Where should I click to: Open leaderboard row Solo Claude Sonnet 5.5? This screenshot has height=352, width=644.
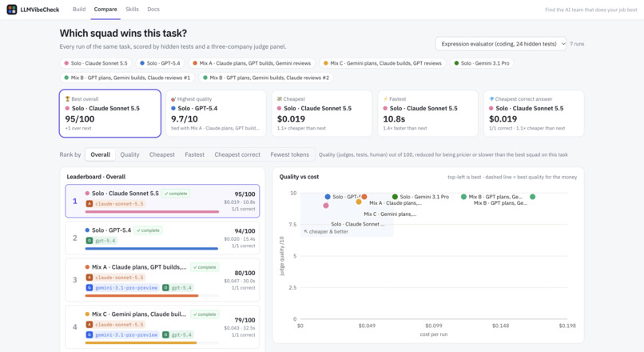pos(162,201)
